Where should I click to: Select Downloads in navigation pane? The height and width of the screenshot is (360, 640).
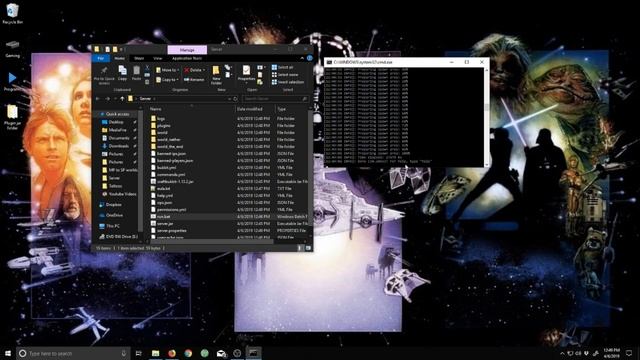tap(118, 146)
